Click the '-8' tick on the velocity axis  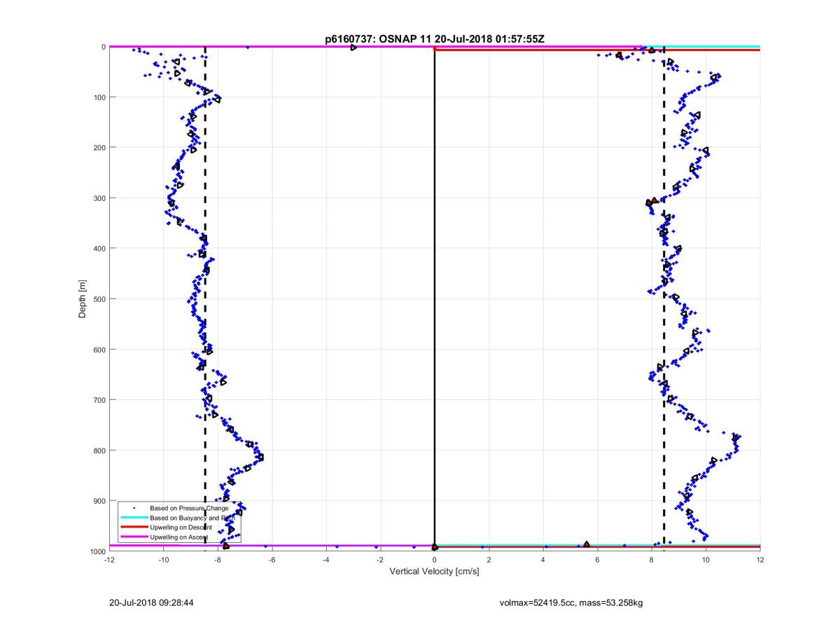click(x=218, y=560)
